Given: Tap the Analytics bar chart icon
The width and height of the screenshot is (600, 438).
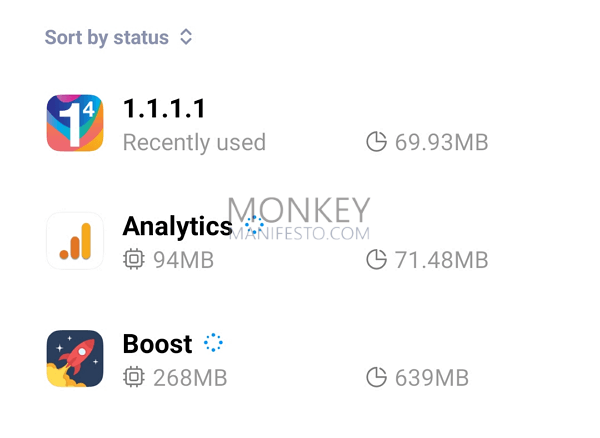Looking at the screenshot, I should click(75, 241).
